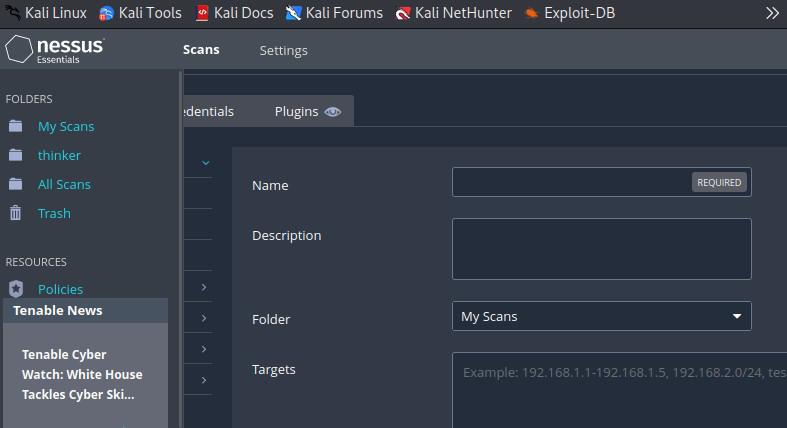Click the REQUIRED badge in Name field
This screenshot has height=428, width=787.
[719, 183]
